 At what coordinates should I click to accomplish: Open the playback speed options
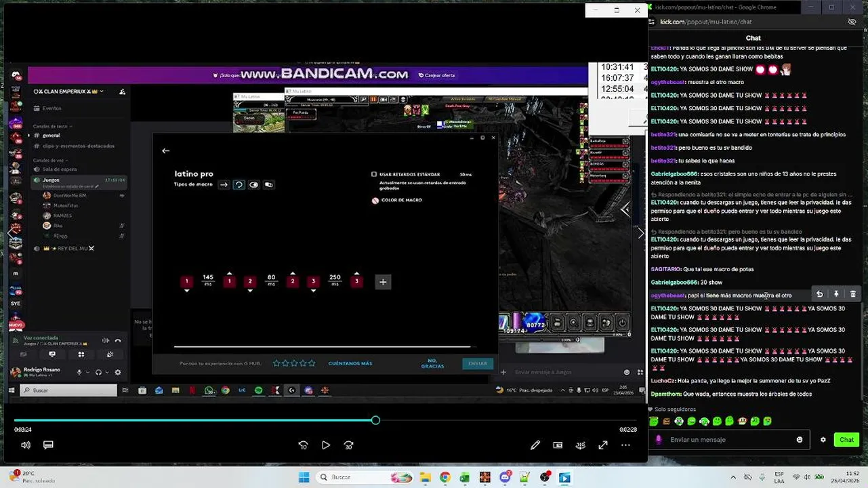pos(581,445)
